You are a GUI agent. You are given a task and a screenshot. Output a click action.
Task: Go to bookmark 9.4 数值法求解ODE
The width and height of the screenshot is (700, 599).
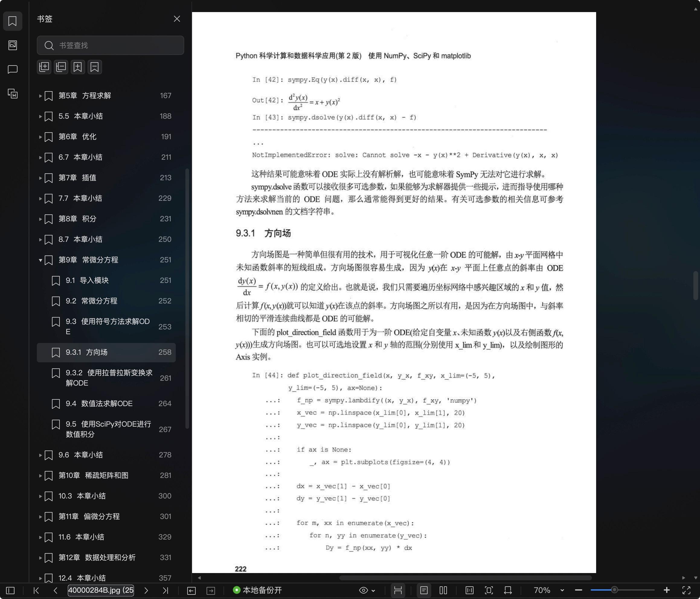tap(106, 404)
